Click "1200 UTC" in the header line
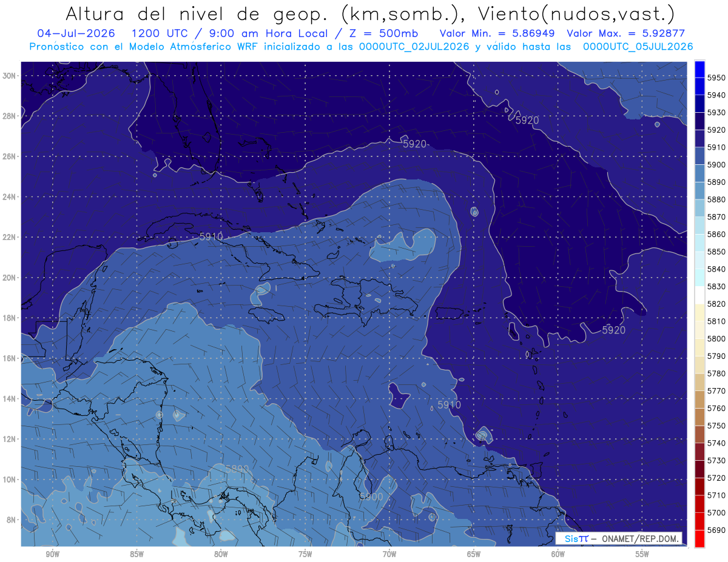The image size is (728, 562). tap(163, 33)
